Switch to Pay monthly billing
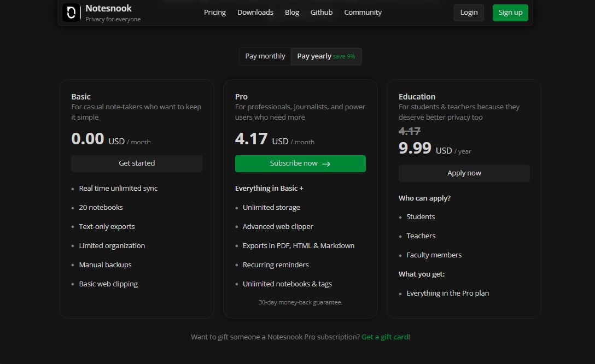Viewport: 595px width, 364px height. pyautogui.click(x=265, y=56)
